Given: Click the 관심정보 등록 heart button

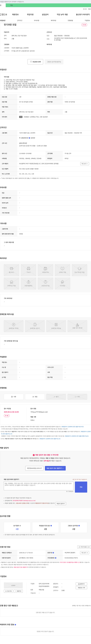Looking at the screenshot, I should (35, 62).
